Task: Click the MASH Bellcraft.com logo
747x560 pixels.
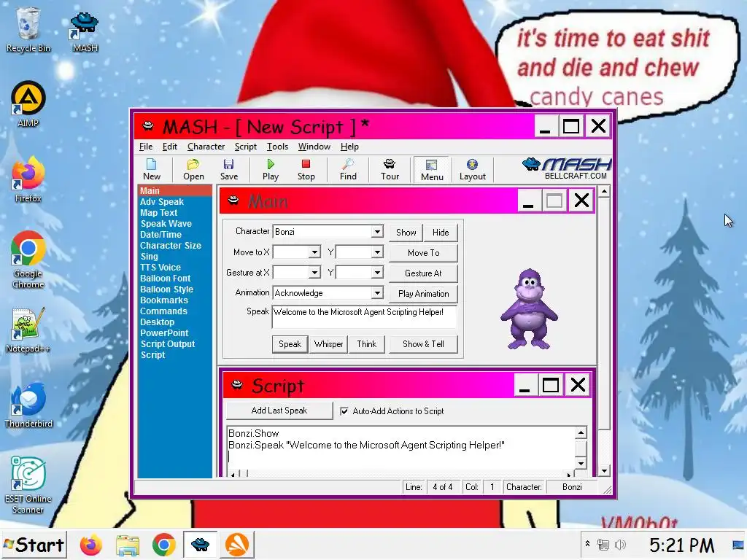Action: pyautogui.click(x=567, y=168)
